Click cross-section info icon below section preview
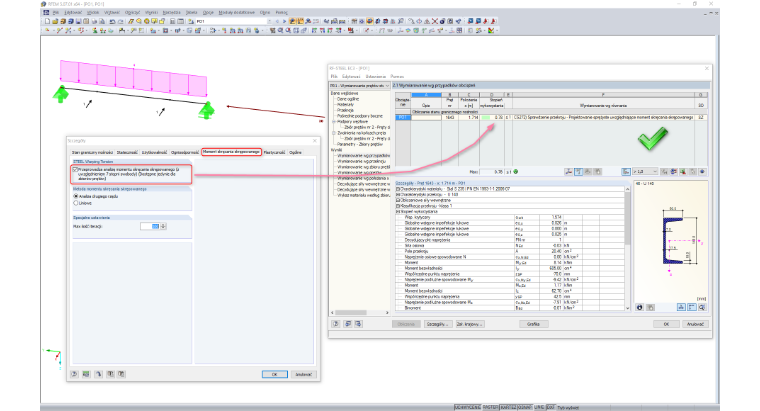 click(640, 307)
